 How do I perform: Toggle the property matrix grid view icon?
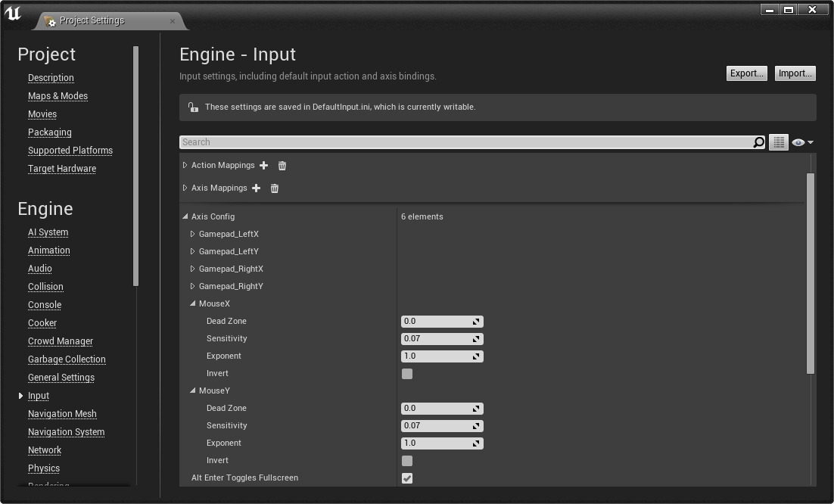click(x=779, y=142)
